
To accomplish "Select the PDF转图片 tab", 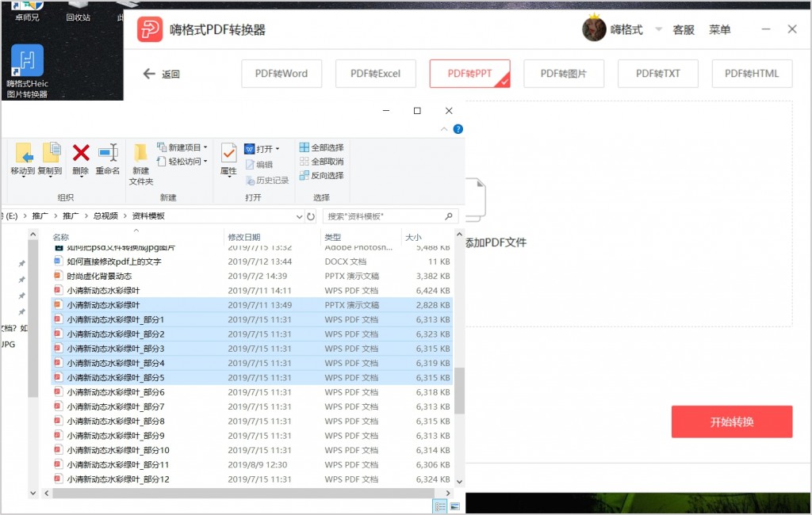I will point(564,74).
